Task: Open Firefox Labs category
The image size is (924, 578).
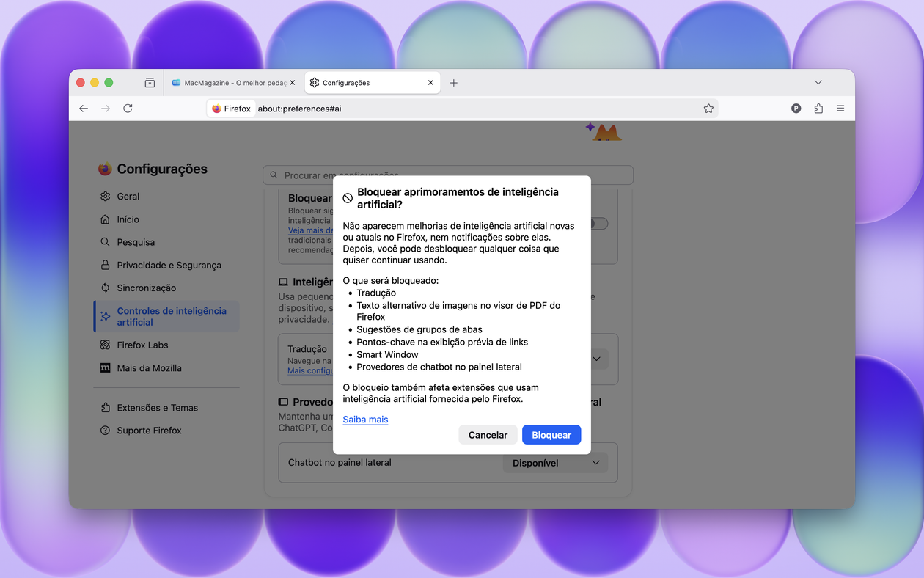Action: pyautogui.click(x=166, y=345)
